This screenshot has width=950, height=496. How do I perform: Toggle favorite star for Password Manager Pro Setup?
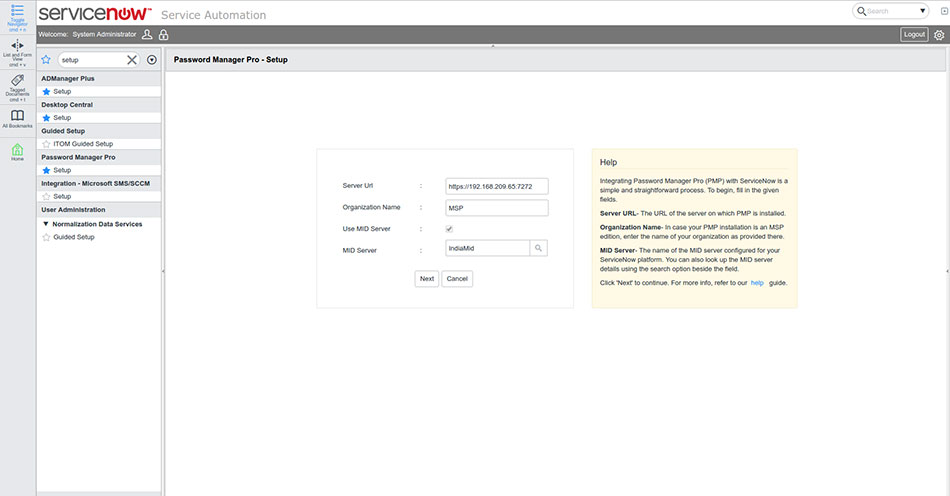tap(46, 170)
